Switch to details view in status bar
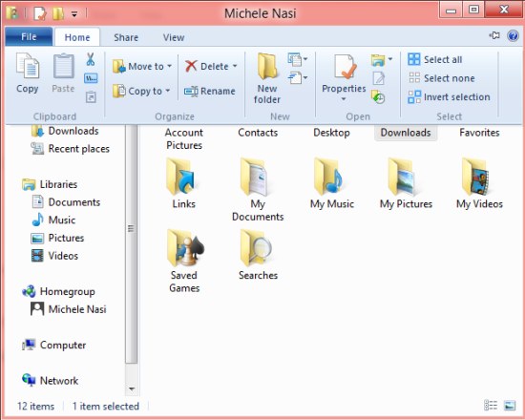 (491, 406)
